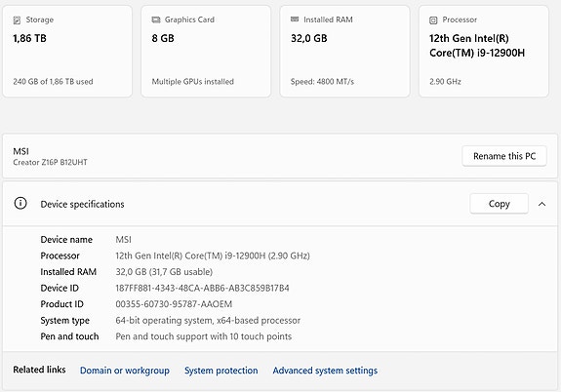This screenshot has height=392, width=561.
Task: Click the Pen and touch support text
Action: (203, 336)
